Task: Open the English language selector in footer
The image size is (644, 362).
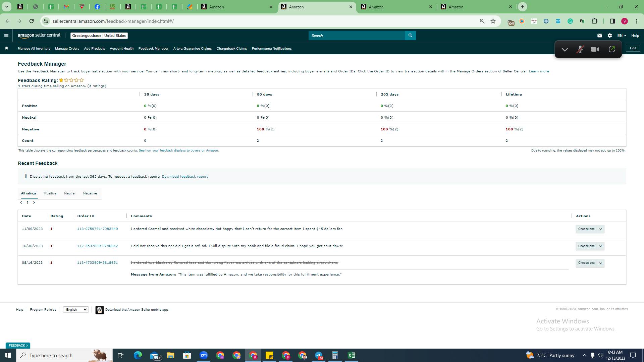Action: 76,310
